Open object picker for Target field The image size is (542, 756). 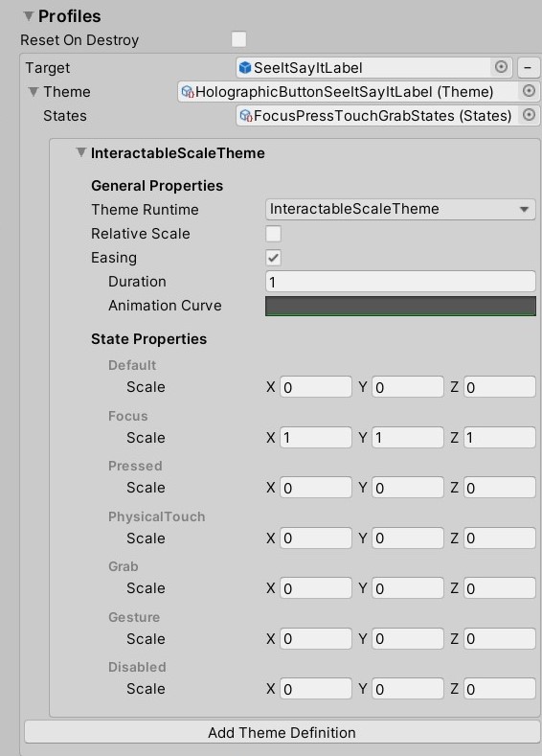[x=501, y=67]
